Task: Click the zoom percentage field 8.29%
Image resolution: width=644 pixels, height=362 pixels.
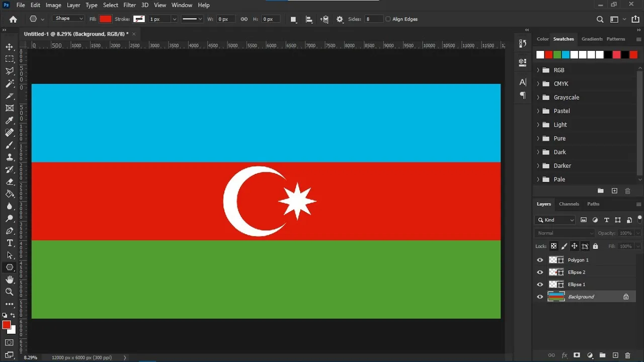Action: click(31, 357)
